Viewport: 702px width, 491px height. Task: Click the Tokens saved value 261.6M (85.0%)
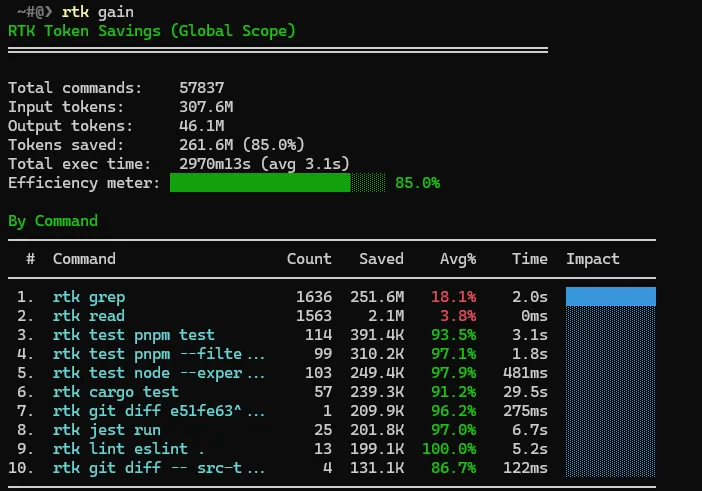click(x=242, y=145)
